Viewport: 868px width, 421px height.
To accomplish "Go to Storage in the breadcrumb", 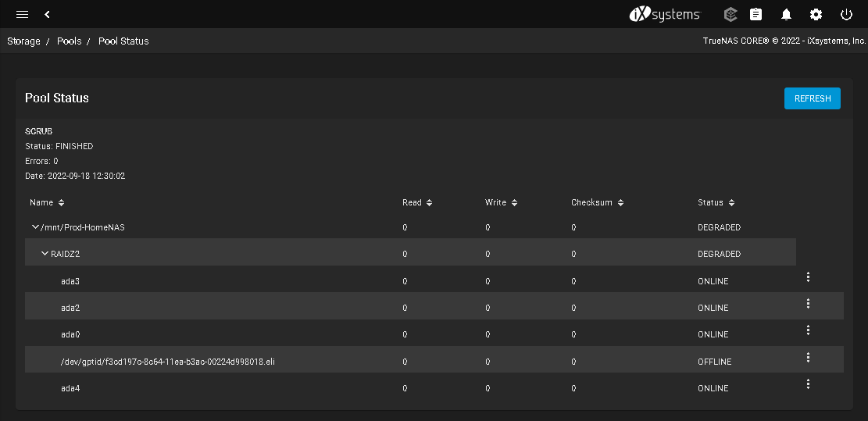I will click(x=23, y=41).
